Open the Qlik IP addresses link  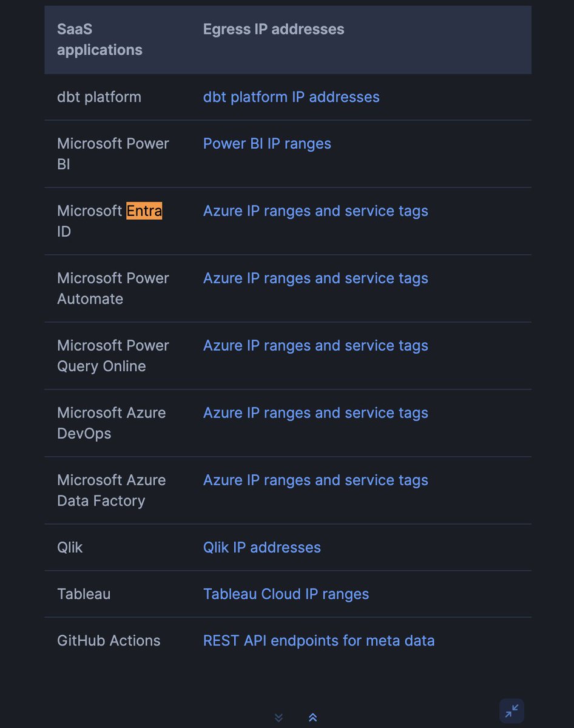pyautogui.click(x=262, y=548)
